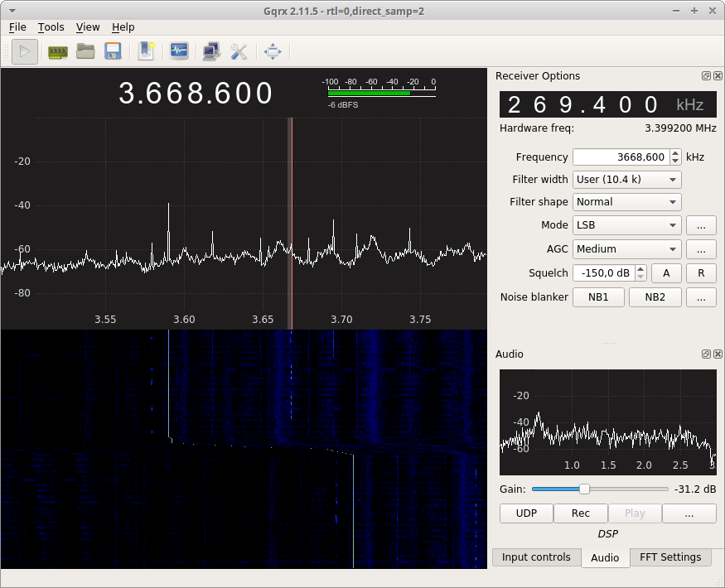Expand the Filter width dropdown
Screen dimensions: 725x588
click(627, 180)
